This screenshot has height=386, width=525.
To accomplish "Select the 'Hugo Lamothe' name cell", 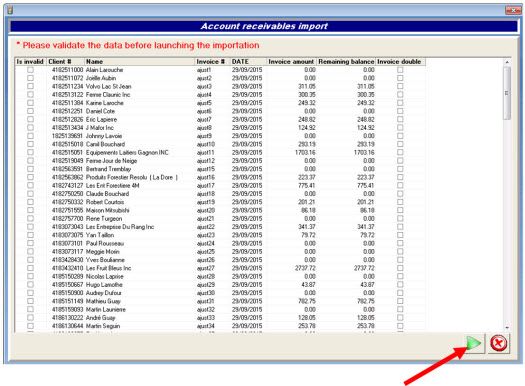I will 104,285.
